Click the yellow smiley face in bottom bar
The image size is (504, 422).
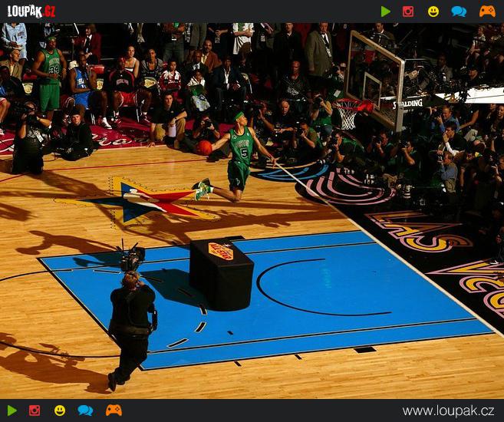click(x=60, y=410)
